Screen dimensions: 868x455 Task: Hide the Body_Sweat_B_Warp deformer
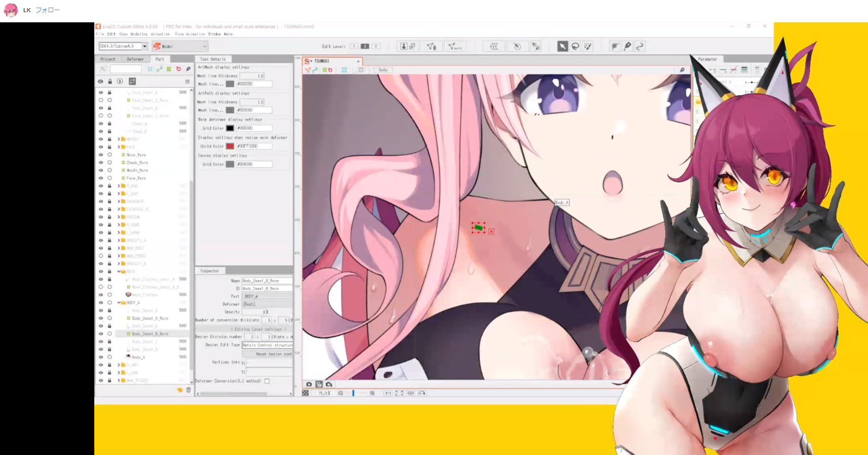click(x=101, y=334)
